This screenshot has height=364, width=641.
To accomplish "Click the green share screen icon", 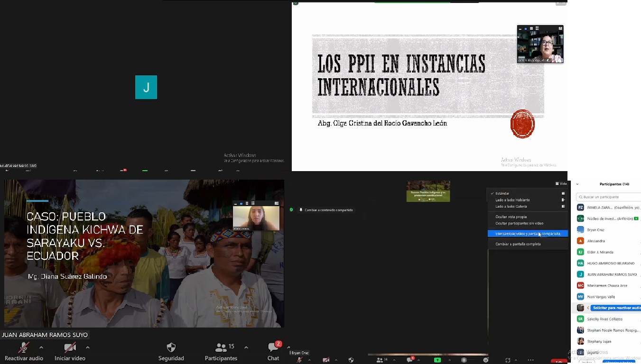I will [x=437, y=360].
